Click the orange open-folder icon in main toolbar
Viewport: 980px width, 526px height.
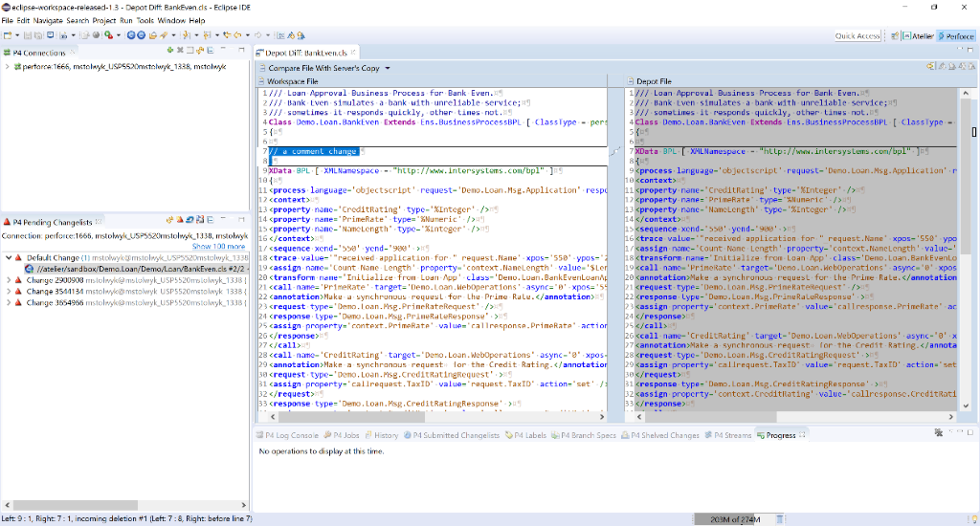pos(152,35)
